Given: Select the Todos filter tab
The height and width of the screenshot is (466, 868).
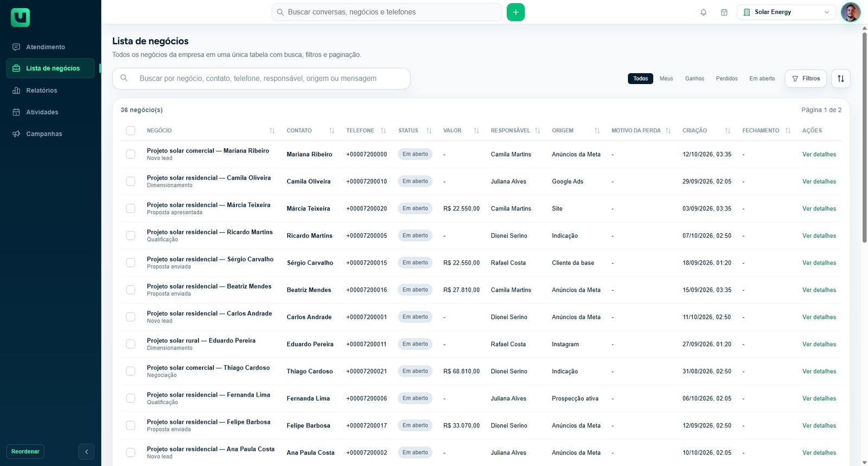Looking at the screenshot, I should coord(640,79).
